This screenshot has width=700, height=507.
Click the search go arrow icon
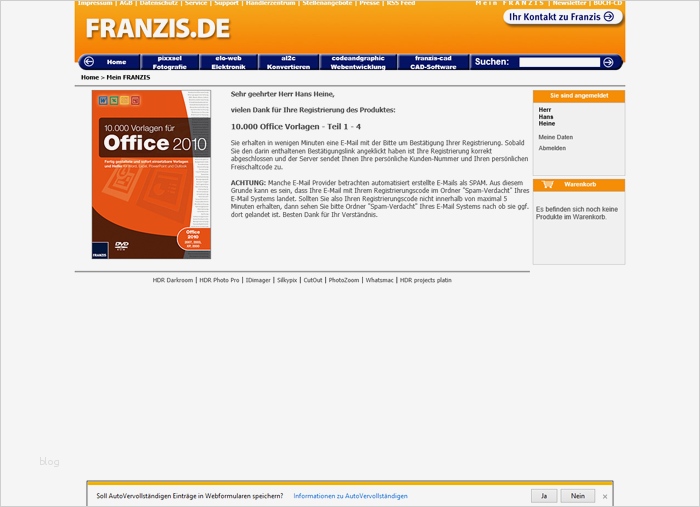pyautogui.click(x=608, y=62)
